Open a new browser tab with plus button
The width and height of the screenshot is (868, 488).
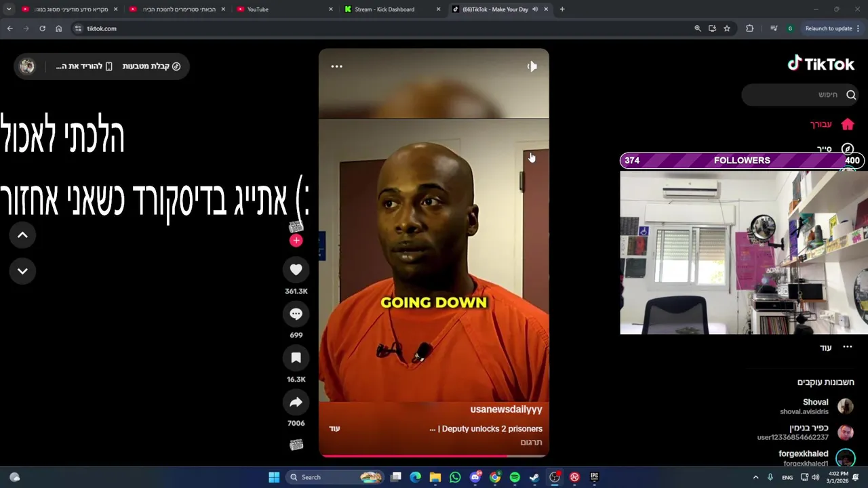562,9
